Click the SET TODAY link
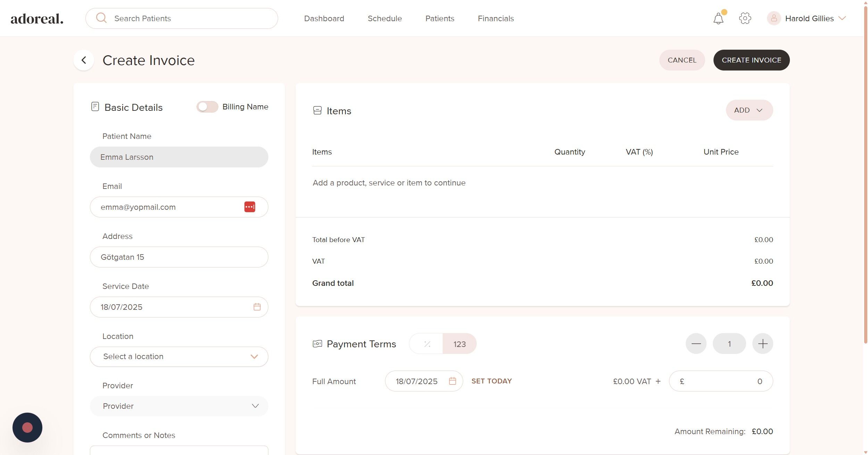This screenshot has width=868, height=455. point(491,381)
